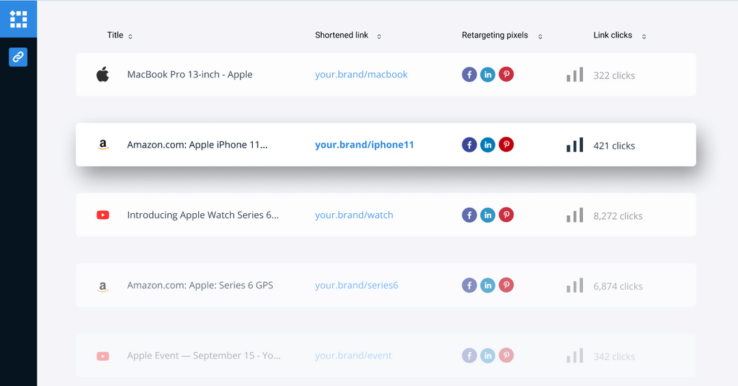
Task: Click the YouTube icon in Apple Event row
Action: pos(103,356)
